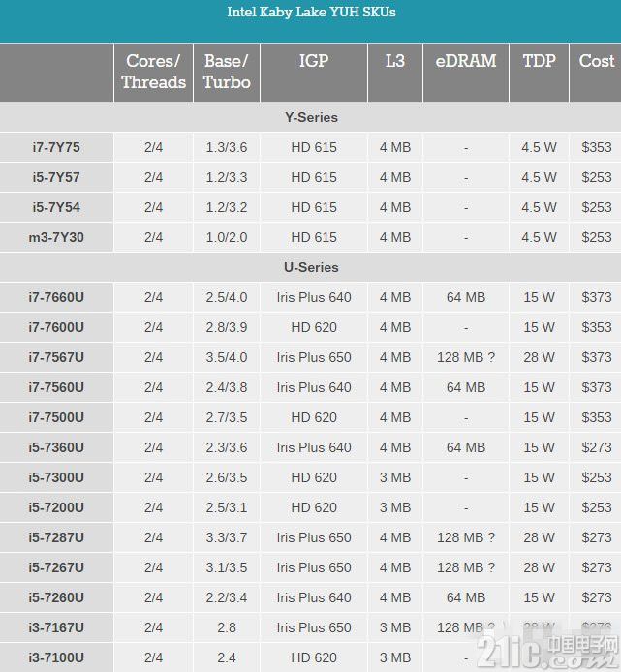Click the Intel Kaby Lake YUH SKUs title
This screenshot has height=672, width=621.
pyautogui.click(x=311, y=12)
